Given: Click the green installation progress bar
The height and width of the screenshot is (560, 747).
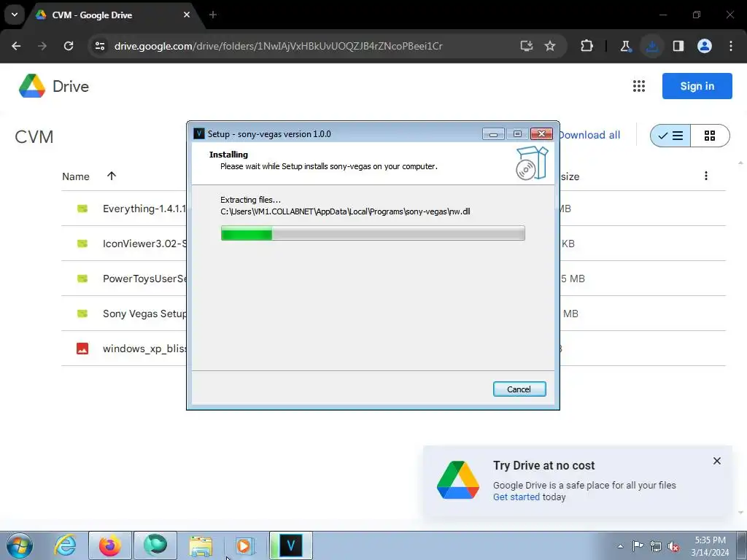Looking at the screenshot, I should (373, 233).
